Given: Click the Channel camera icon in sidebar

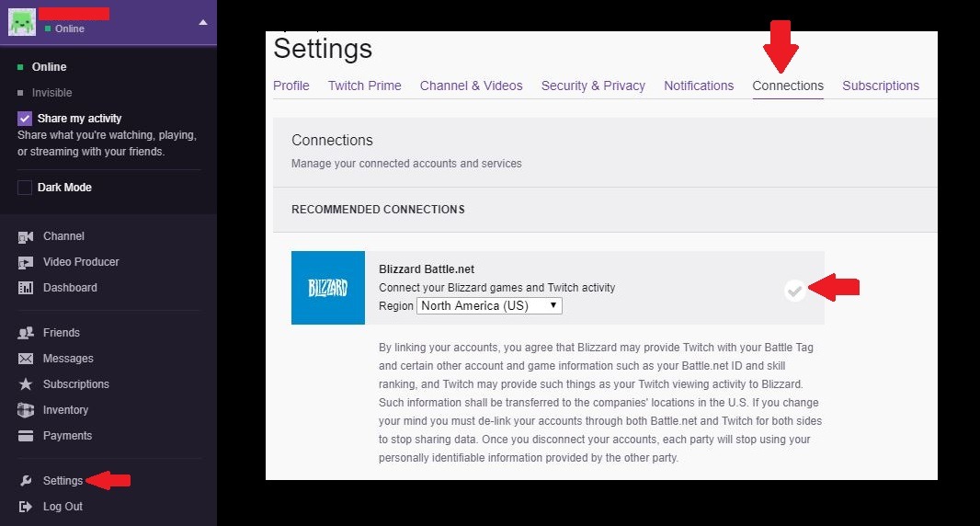Looking at the screenshot, I should click(26, 237).
